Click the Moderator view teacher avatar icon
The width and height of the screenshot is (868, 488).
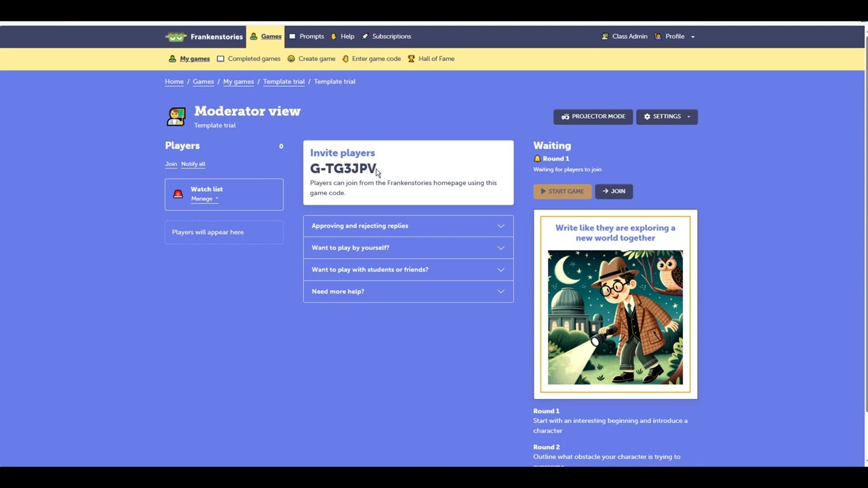point(176,117)
